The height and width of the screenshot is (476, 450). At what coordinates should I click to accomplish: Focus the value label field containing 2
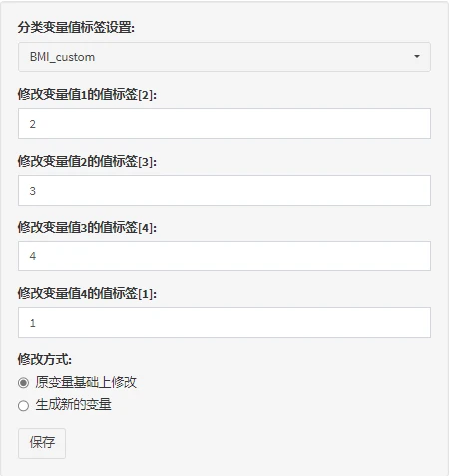[x=225, y=123]
